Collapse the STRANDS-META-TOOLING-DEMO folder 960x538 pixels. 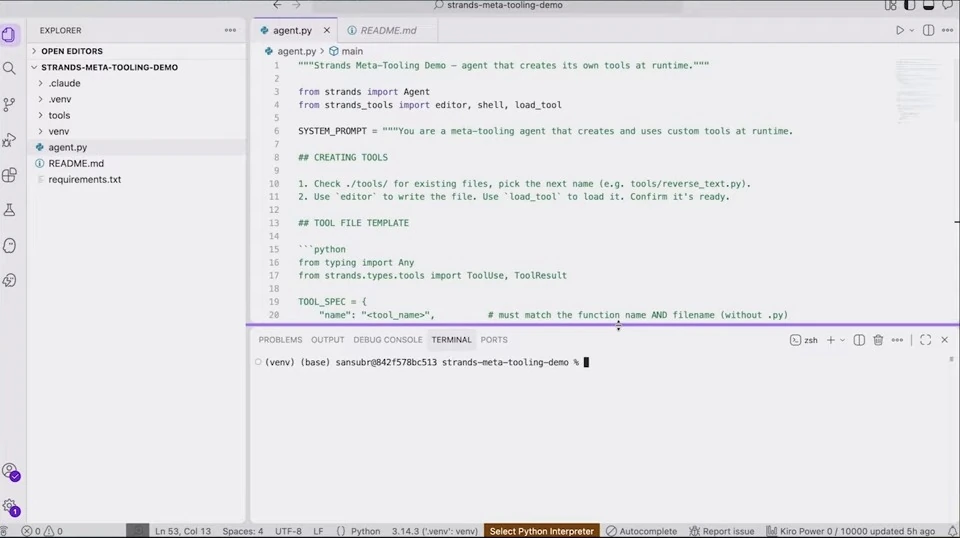[x=109, y=67]
